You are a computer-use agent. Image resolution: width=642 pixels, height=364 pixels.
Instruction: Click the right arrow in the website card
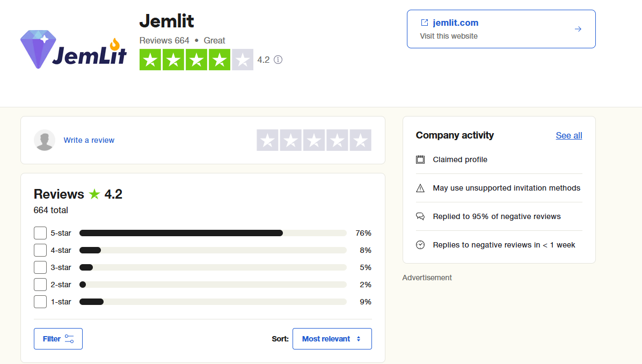point(578,29)
